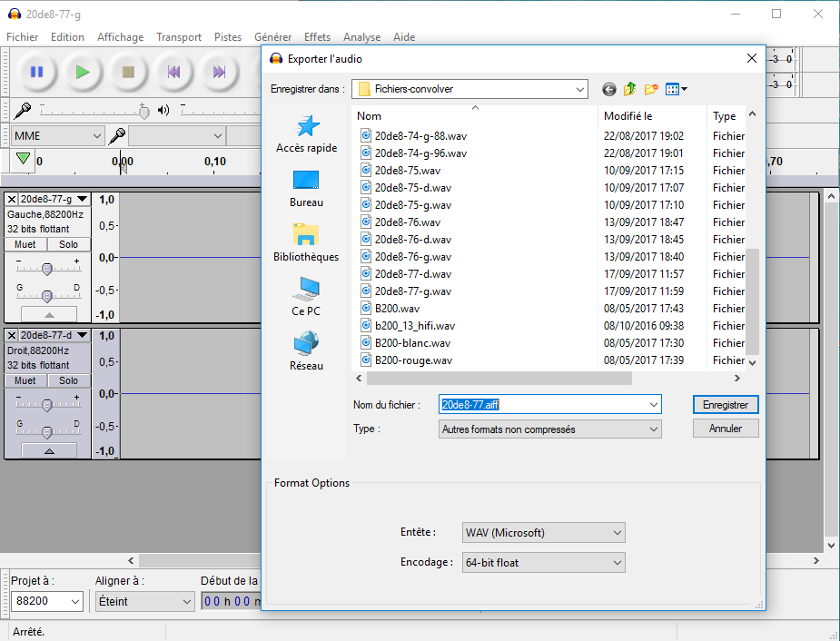The width and height of the screenshot is (840, 641).
Task: Go back to last visited folder
Action: pos(609,89)
